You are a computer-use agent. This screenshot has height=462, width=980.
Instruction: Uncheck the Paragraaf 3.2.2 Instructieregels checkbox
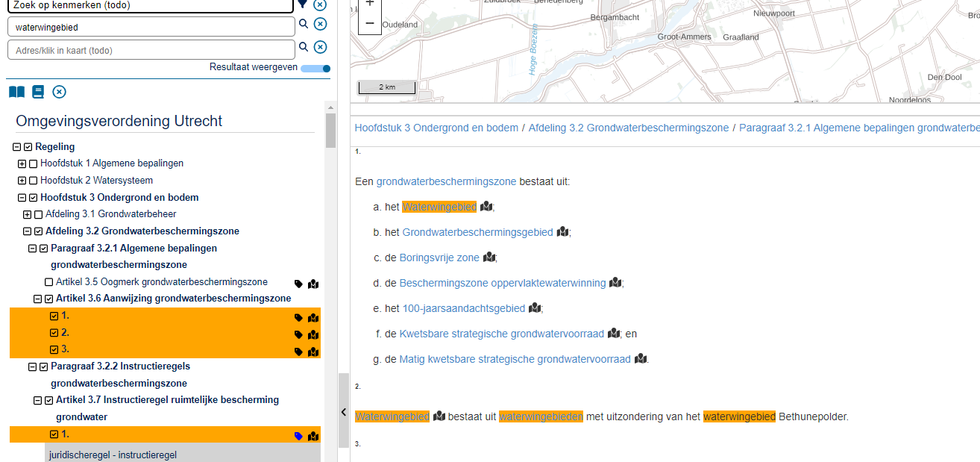pyautogui.click(x=43, y=366)
